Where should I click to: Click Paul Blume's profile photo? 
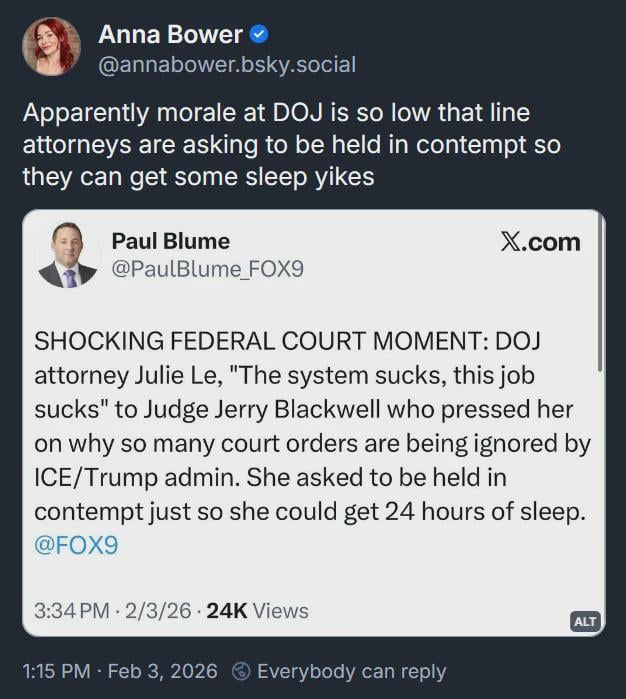pos(68,255)
